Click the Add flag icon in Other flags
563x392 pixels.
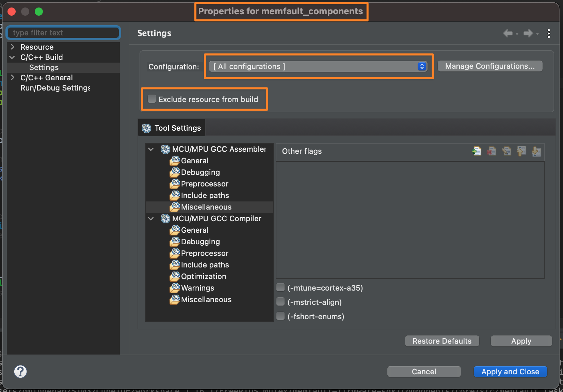click(477, 151)
